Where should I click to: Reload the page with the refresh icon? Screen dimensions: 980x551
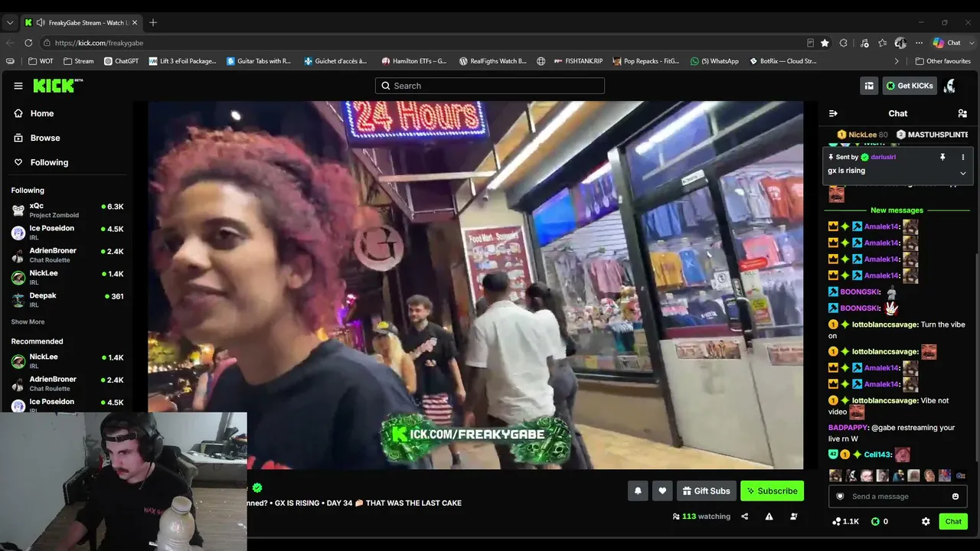click(x=28, y=43)
